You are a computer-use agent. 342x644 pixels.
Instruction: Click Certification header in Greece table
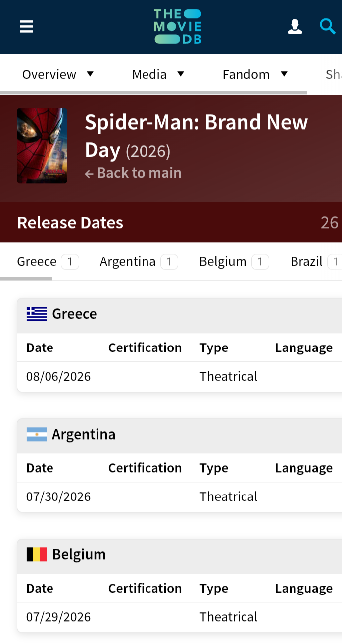pos(145,347)
